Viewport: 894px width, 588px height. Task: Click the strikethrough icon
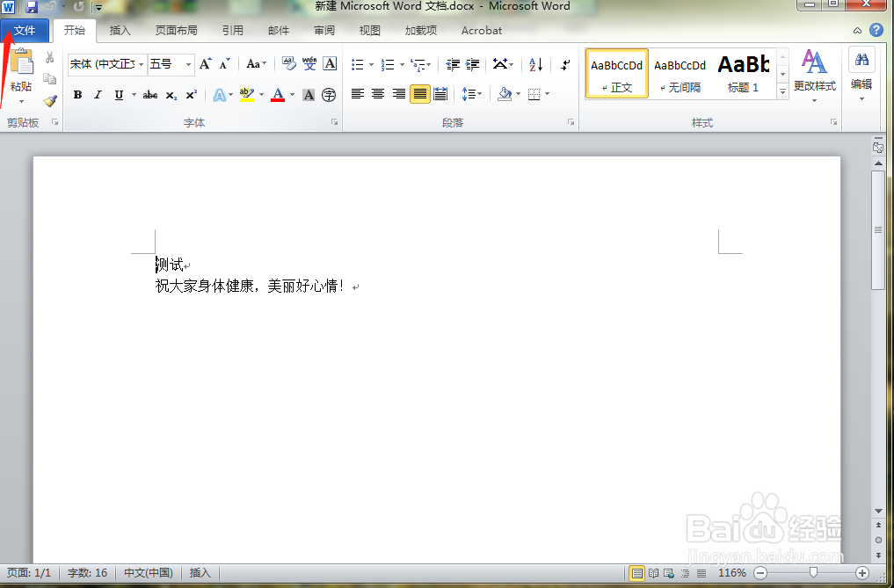(x=149, y=93)
